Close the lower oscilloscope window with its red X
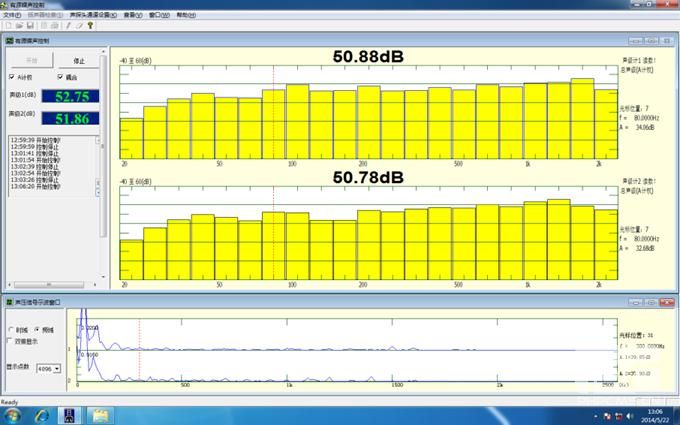 pos(667,302)
